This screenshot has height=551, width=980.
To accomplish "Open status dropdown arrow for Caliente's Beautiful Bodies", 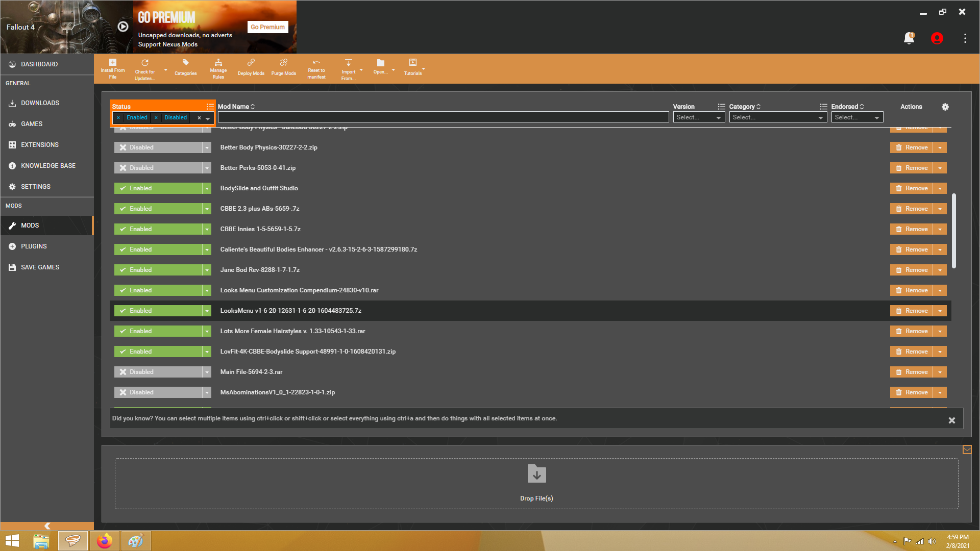I will [x=207, y=249].
